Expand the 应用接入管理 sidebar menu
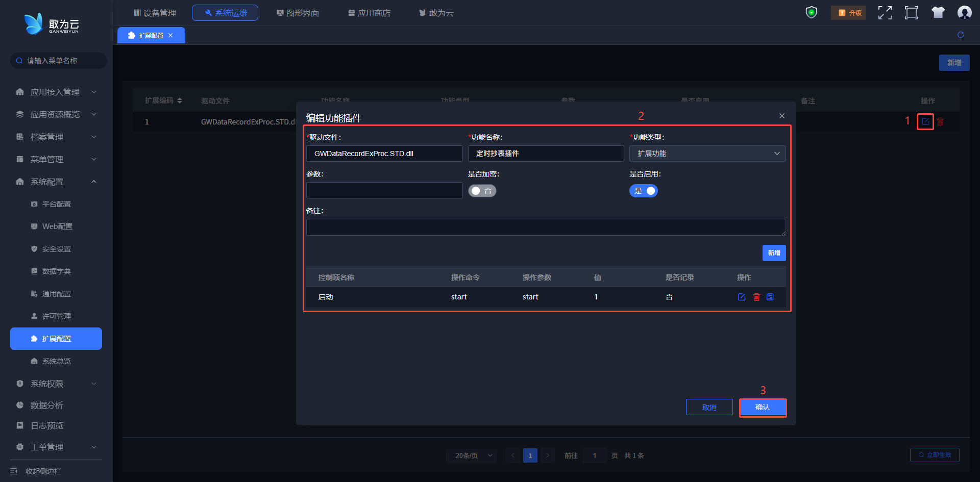980x482 pixels. point(55,92)
